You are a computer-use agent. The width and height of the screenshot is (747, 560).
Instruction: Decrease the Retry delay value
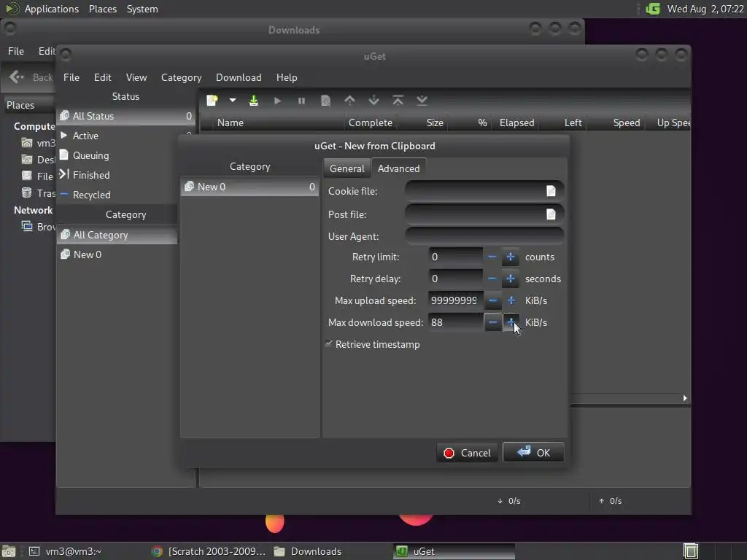[x=492, y=279]
